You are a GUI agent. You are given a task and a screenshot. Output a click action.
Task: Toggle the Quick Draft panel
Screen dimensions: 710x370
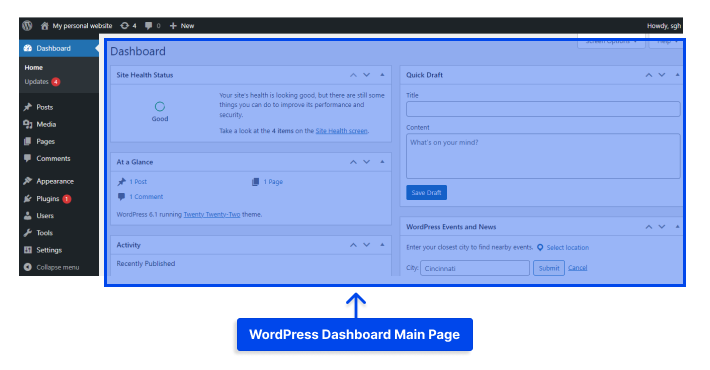tap(677, 75)
